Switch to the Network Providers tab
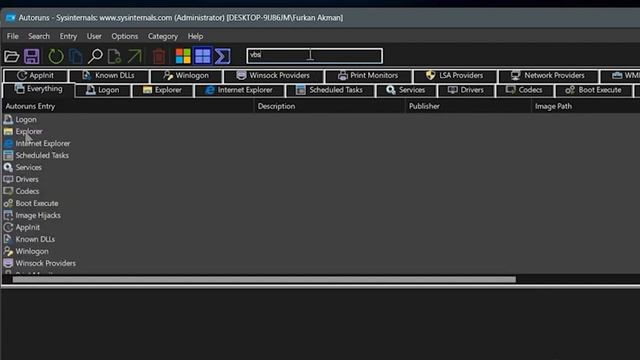 point(548,76)
